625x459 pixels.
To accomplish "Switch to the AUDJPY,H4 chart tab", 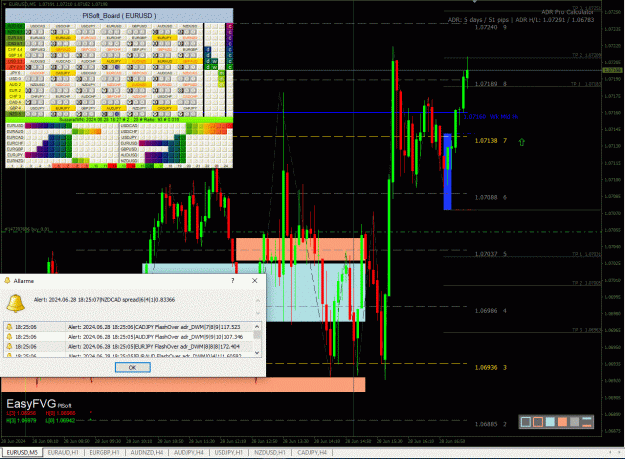I will pyautogui.click(x=189, y=453).
